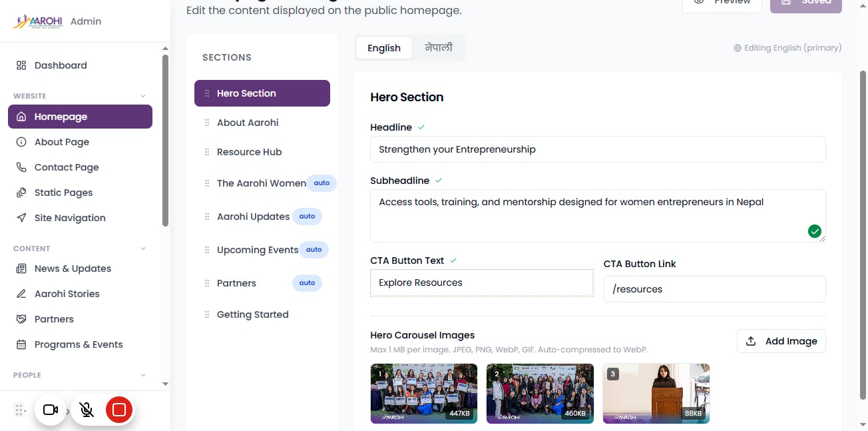Viewport: 868px width, 431px height.
Task: Switch to the नेपाली language tab
Action: (439, 48)
